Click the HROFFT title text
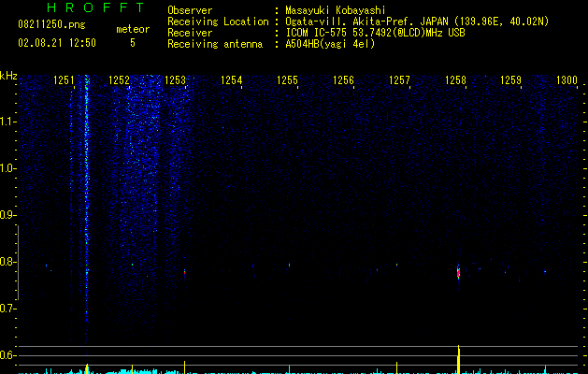The height and width of the screenshot is (374, 588). [95, 7]
